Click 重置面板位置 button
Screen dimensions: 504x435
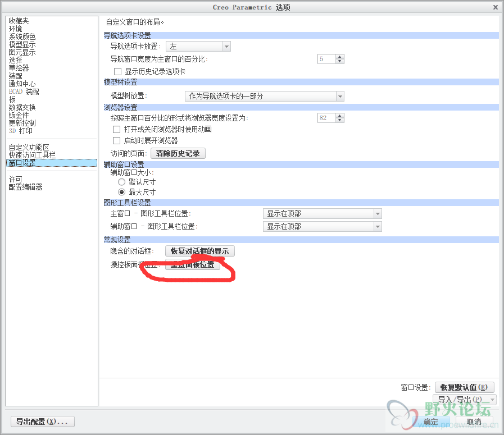tap(193, 264)
